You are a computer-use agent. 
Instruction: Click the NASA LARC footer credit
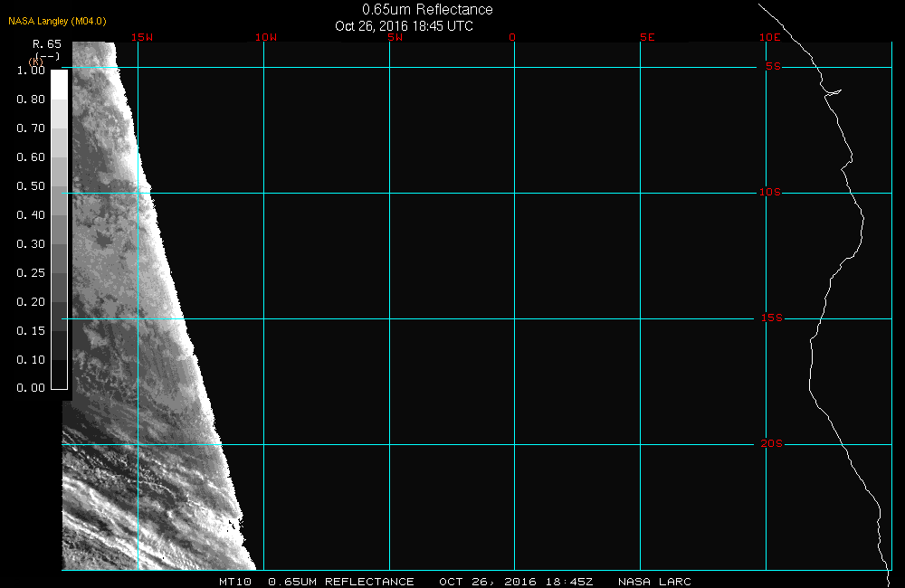pos(654,582)
